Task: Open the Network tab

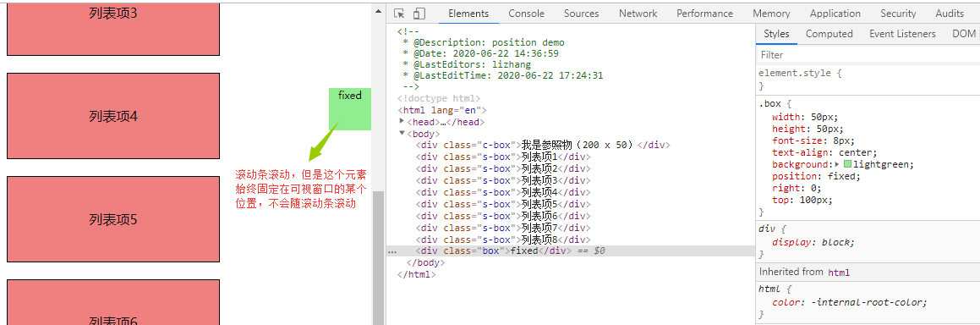Action: pyautogui.click(x=638, y=14)
